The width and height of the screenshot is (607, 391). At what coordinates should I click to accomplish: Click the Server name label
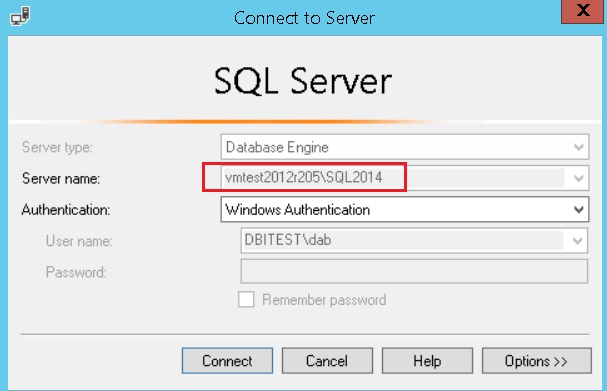coord(61,178)
